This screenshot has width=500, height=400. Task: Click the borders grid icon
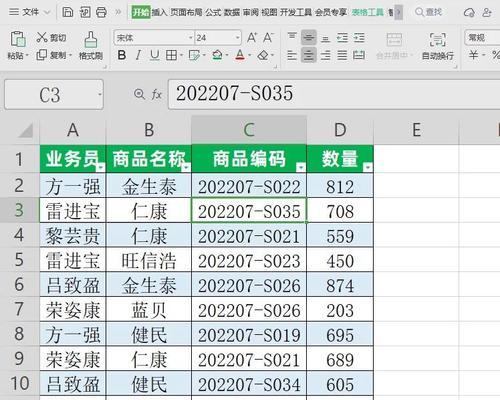pyautogui.click(x=171, y=55)
